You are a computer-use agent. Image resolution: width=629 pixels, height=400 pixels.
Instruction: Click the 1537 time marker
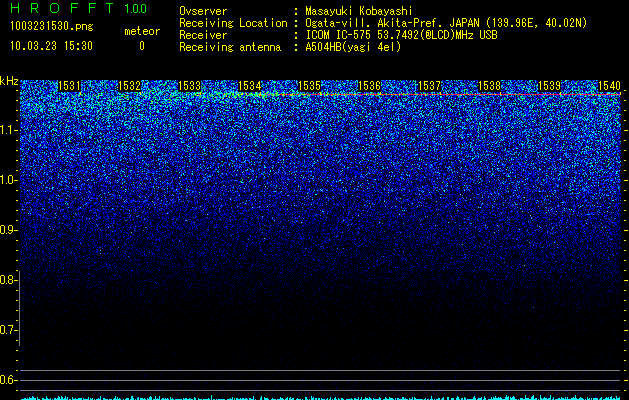430,86
